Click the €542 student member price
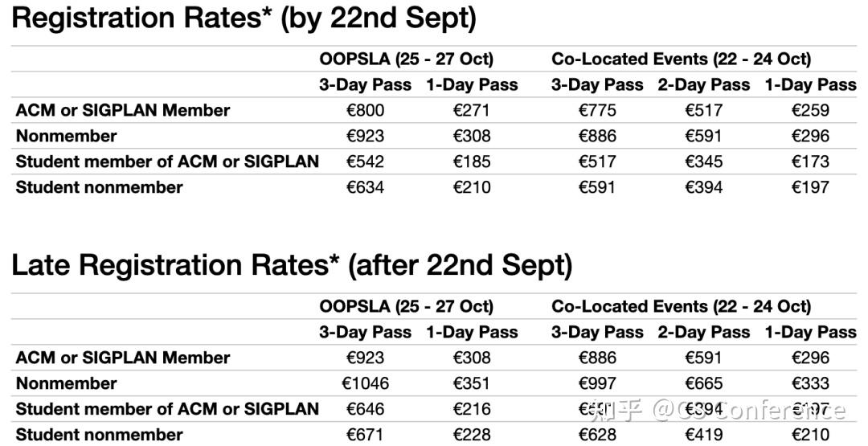The height and width of the screenshot is (446, 868). point(365,162)
